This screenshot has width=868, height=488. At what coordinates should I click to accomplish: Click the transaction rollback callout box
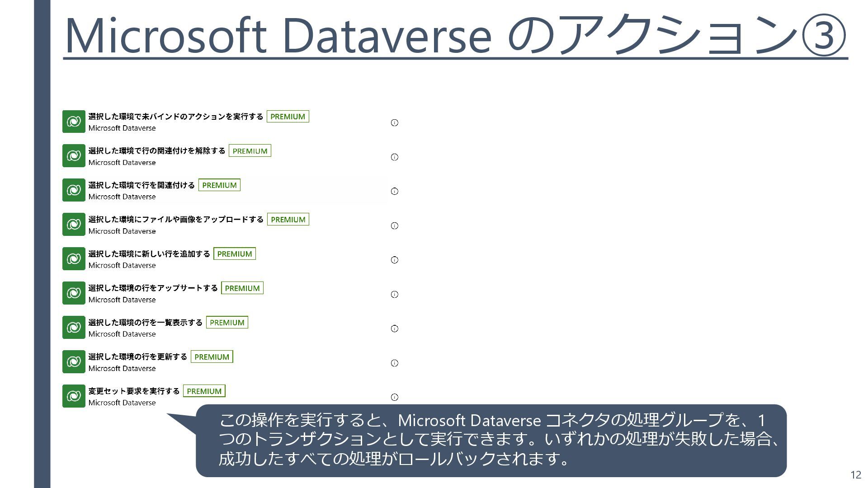[x=491, y=440]
